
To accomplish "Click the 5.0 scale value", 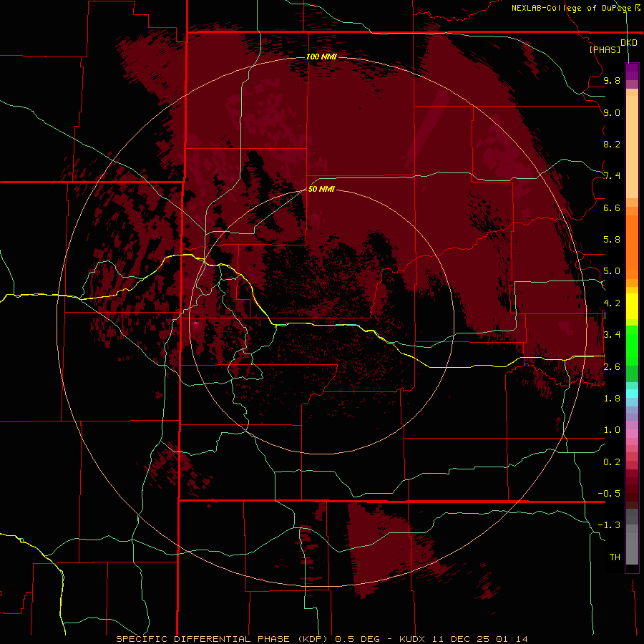I will coord(612,271).
